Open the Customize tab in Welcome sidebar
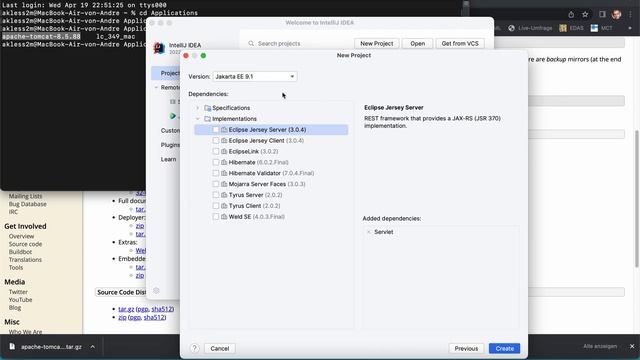 [170, 131]
